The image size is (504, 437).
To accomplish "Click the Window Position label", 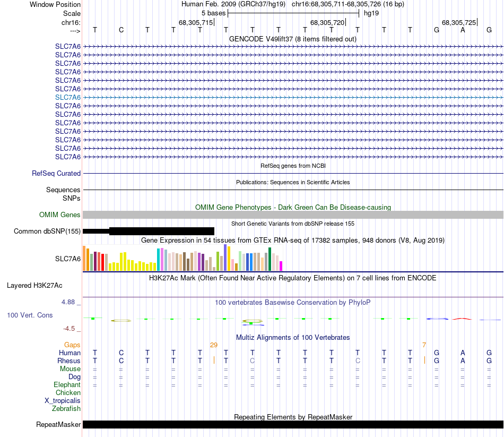I will 55,4.
